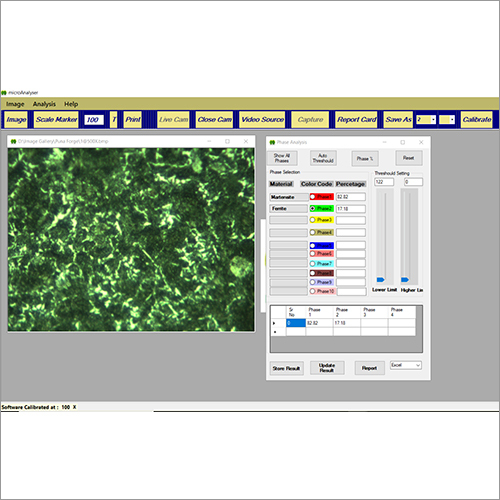Open the Report Card from the toolbar
This screenshot has height=500, width=500.
(356, 120)
